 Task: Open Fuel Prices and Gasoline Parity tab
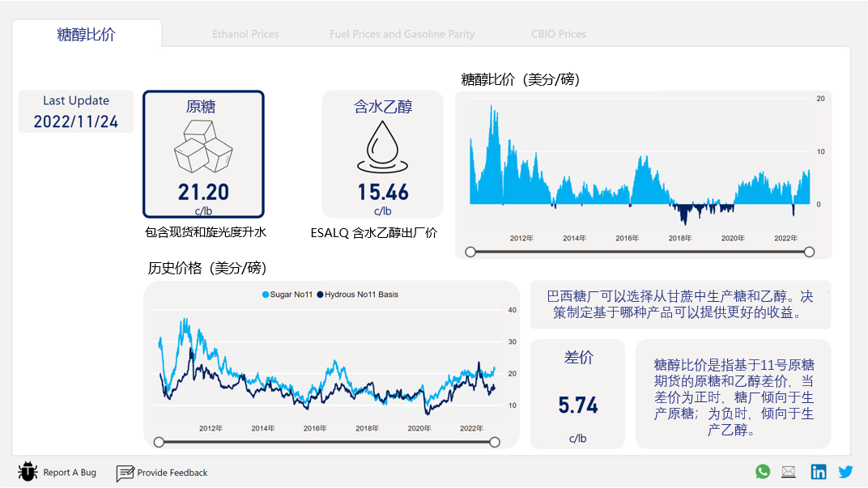[x=402, y=34]
